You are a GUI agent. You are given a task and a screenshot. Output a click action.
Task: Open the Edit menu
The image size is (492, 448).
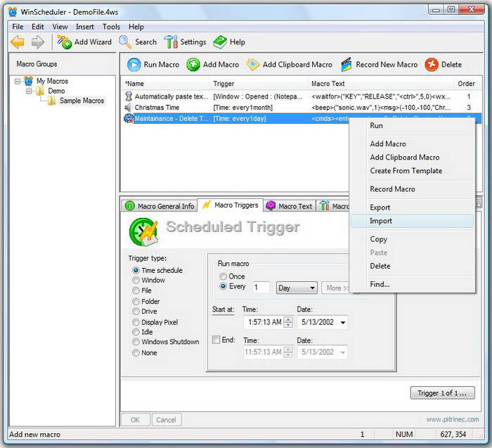38,27
